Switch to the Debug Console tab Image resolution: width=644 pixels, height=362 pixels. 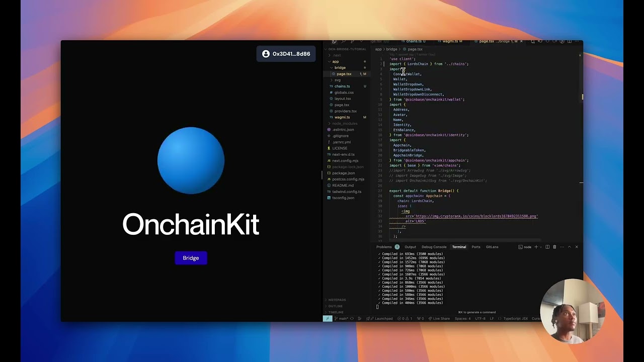434,247
